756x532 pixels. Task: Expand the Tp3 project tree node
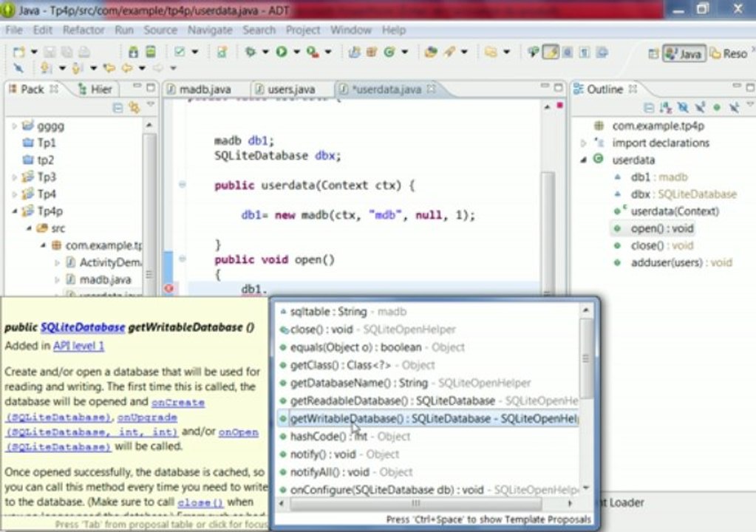click(x=15, y=177)
